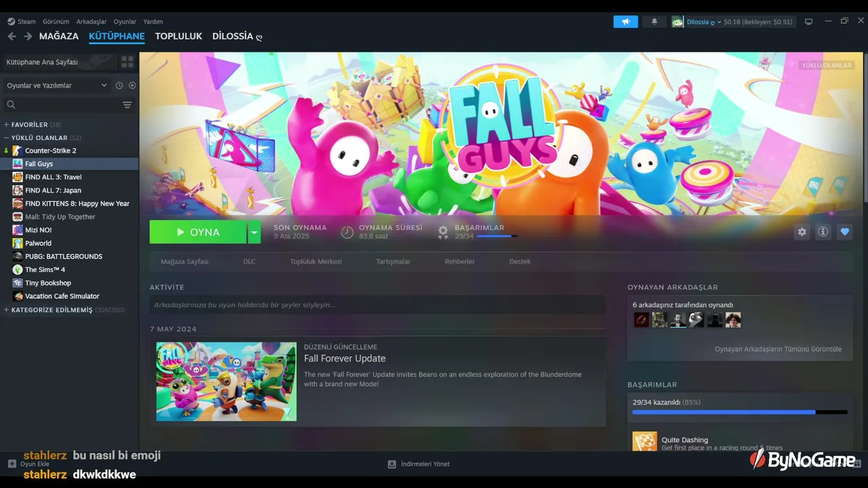Screen dimensions: 868x488
Task: Expand the Oyunlar ve Yazılımlar dropdown
Action: [57, 85]
